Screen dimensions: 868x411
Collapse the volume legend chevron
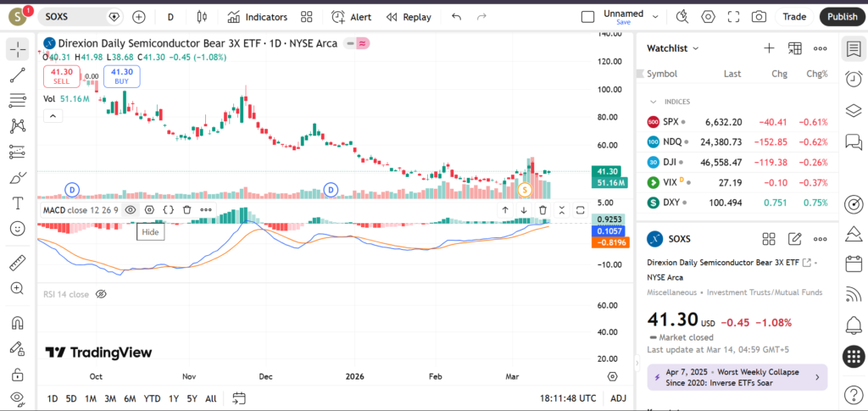coord(53,116)
